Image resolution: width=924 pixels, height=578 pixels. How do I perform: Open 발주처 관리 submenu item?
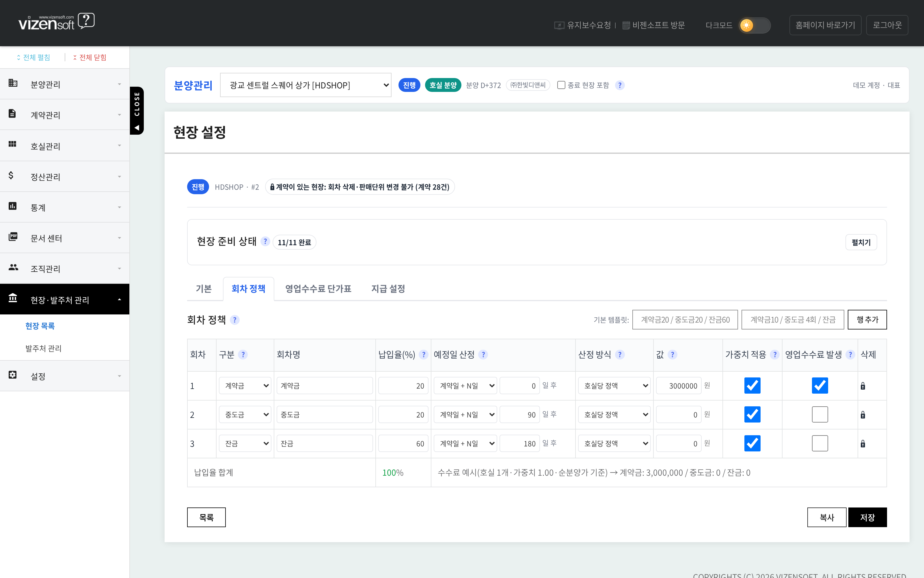(x=44, y=348)
